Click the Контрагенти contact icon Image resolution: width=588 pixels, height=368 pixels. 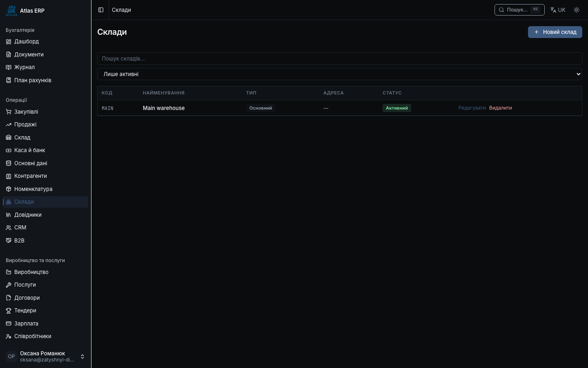coord(9,176)
